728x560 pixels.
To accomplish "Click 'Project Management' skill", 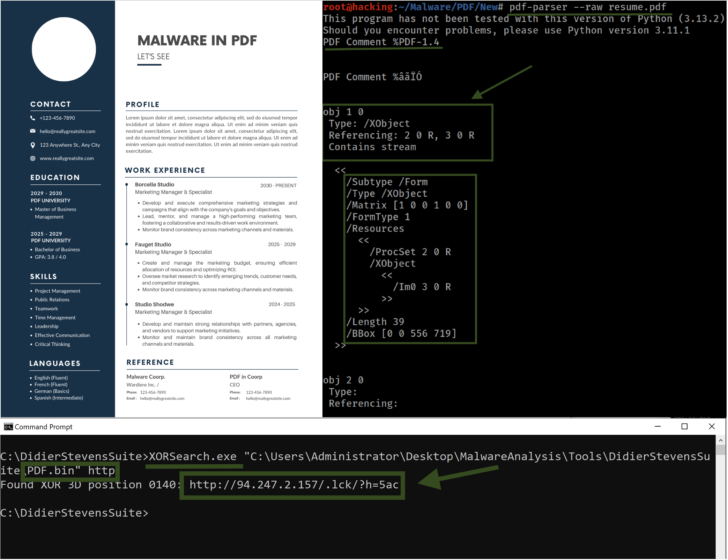I will pos(58,291).
